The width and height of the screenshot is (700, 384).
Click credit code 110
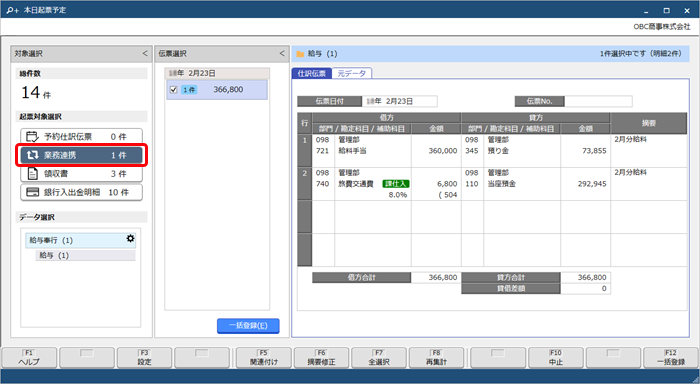(471, 184)
